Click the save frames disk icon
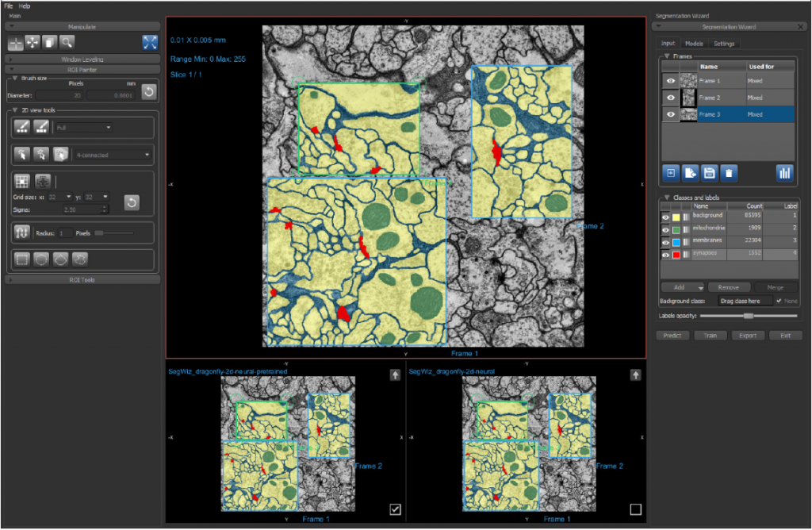This screenshot has height=530, width=812. coord(710,173)
